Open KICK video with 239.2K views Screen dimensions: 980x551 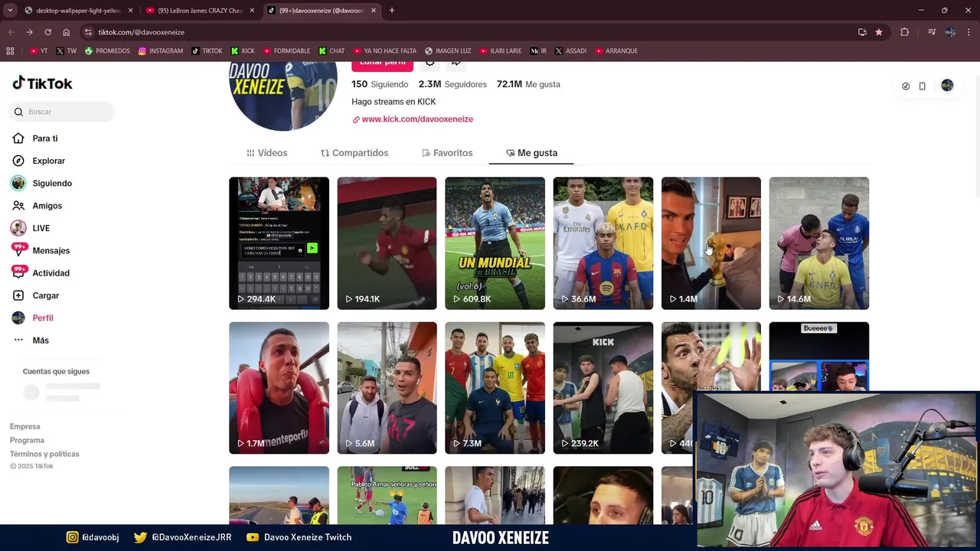click(603, 388)
